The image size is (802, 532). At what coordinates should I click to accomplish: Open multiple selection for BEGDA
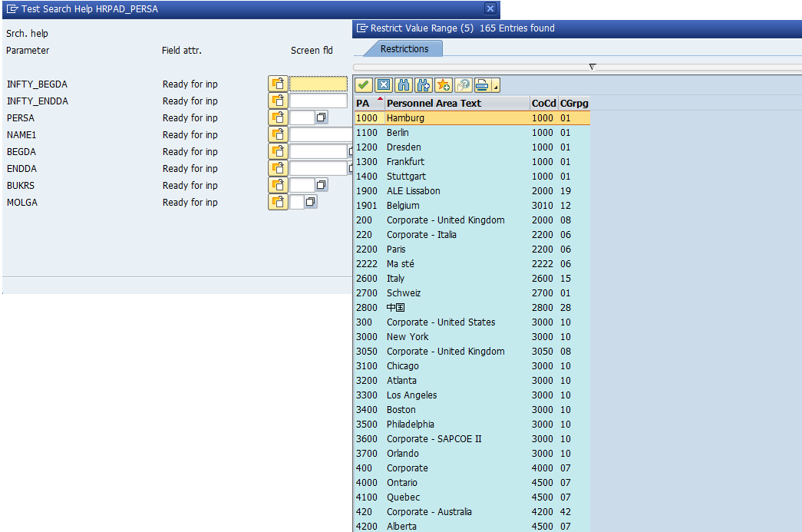coord(278,151)
